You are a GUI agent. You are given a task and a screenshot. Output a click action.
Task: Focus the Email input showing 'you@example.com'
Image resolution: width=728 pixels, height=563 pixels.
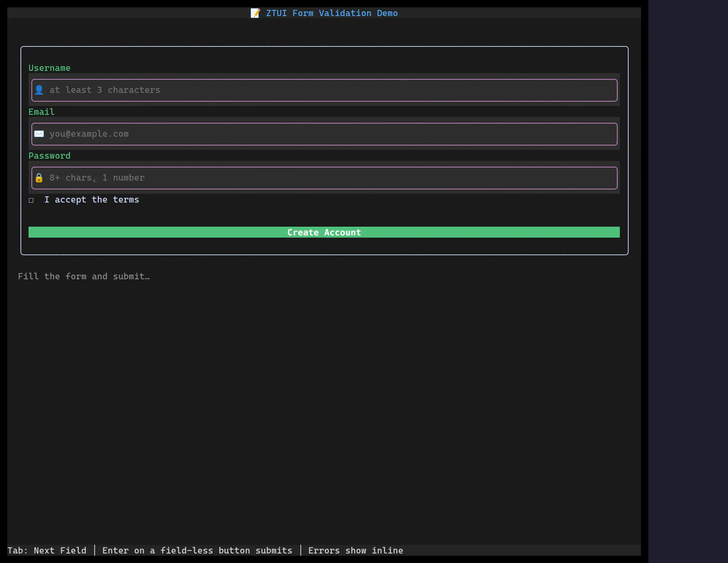pos(325,134)
